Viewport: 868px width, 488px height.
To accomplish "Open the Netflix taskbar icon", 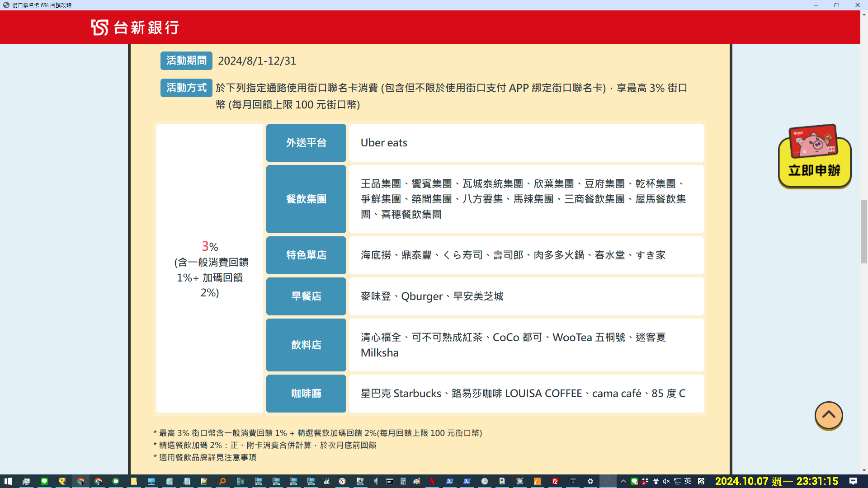I will 432,481.
